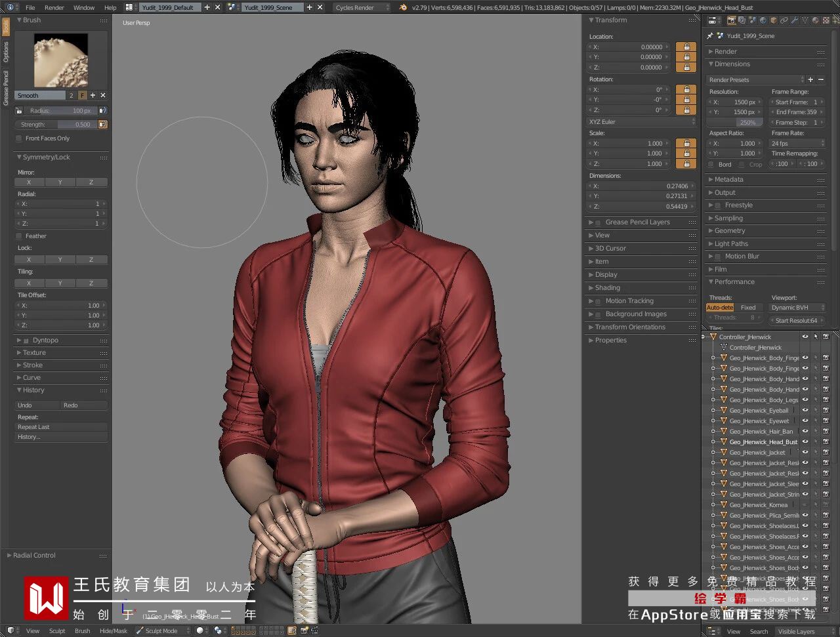The width and height of the screenshot is (840, 637).
Task: Open the Render properties tab (camera icon)
Action: [732, 21]
